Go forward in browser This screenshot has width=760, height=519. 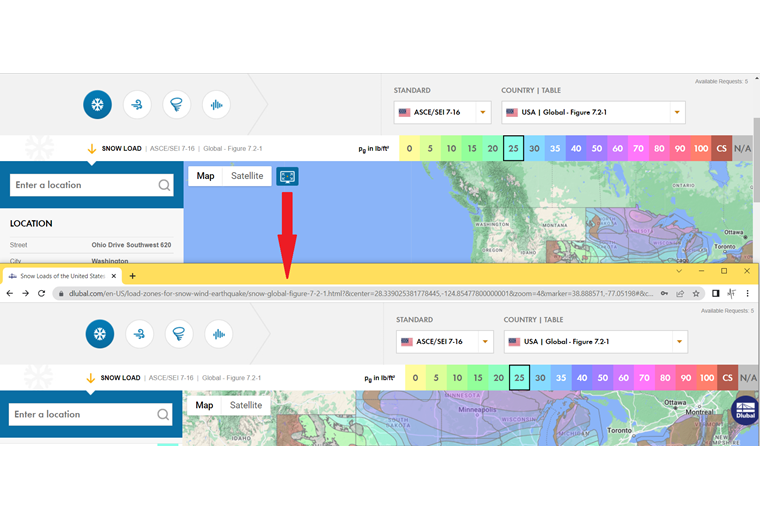point(26,293)
